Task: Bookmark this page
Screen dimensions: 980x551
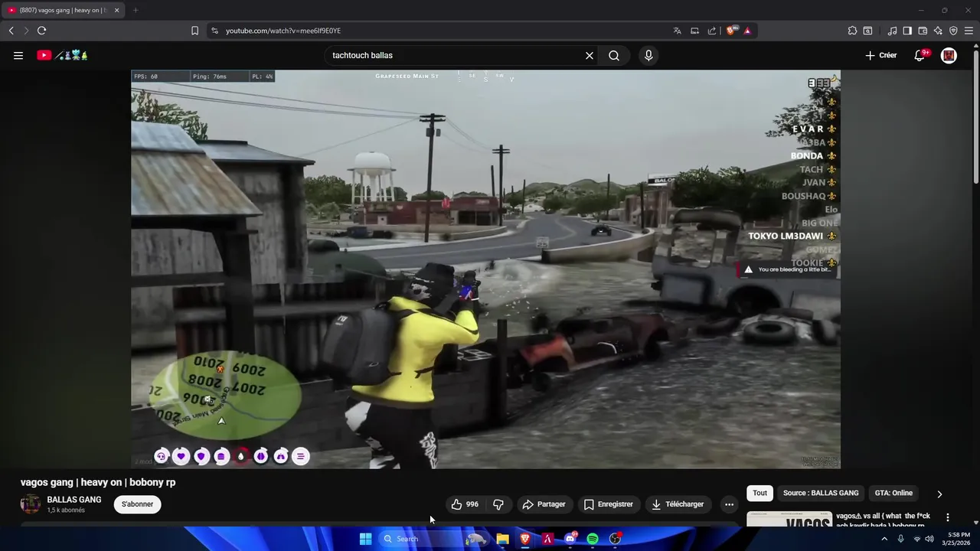Action: tap(194, 31)
